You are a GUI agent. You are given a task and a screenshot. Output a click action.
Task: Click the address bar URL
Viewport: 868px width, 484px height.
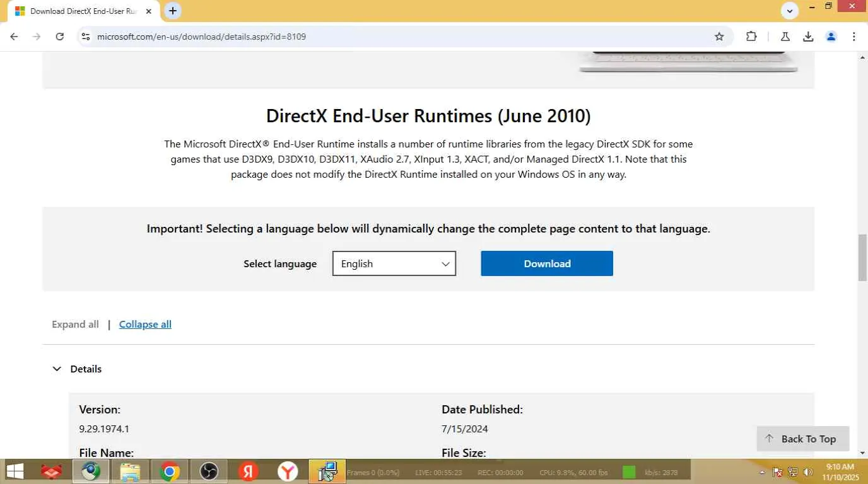click(201, 37)
